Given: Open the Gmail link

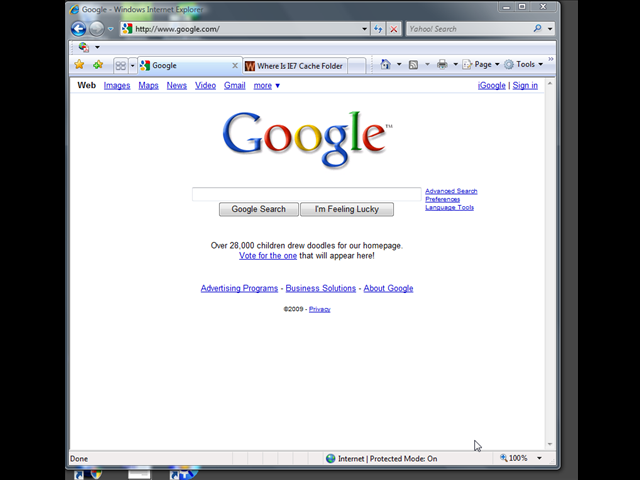Looking at the screenshot, I should tap(234, 85).
